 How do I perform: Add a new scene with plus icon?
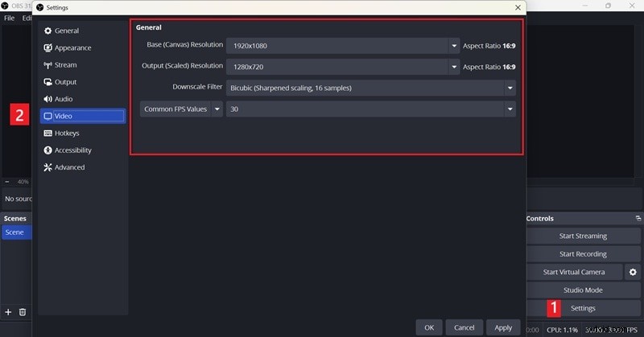[x=8, y=311]
